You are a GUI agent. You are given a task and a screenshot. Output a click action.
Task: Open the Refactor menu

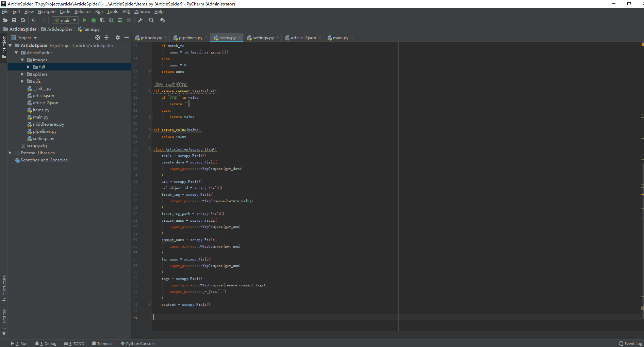coord(83,12)
